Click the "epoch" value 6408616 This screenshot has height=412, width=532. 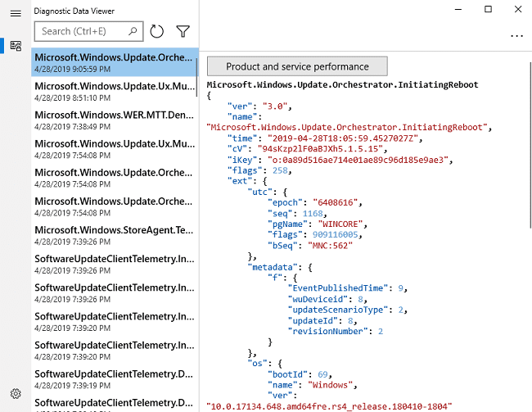336,202
